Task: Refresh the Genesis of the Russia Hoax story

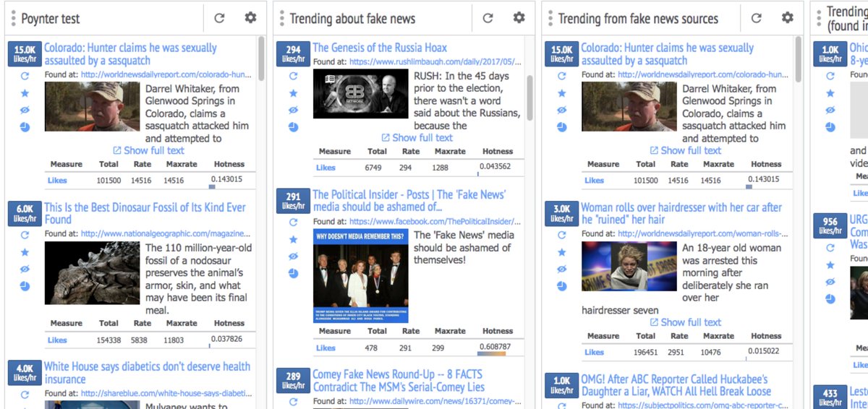Action: (x=293, y=76)
